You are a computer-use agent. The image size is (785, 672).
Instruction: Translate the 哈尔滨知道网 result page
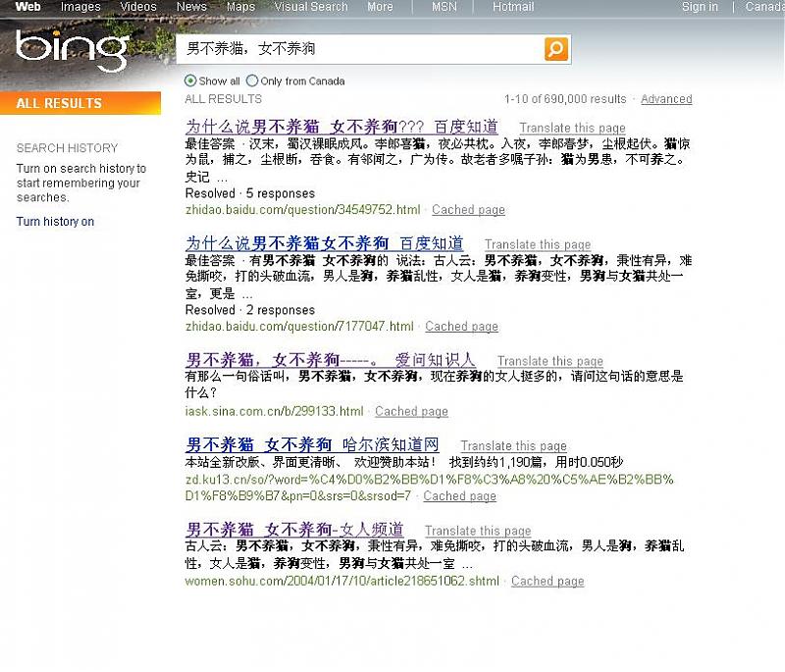click(513, 445)
